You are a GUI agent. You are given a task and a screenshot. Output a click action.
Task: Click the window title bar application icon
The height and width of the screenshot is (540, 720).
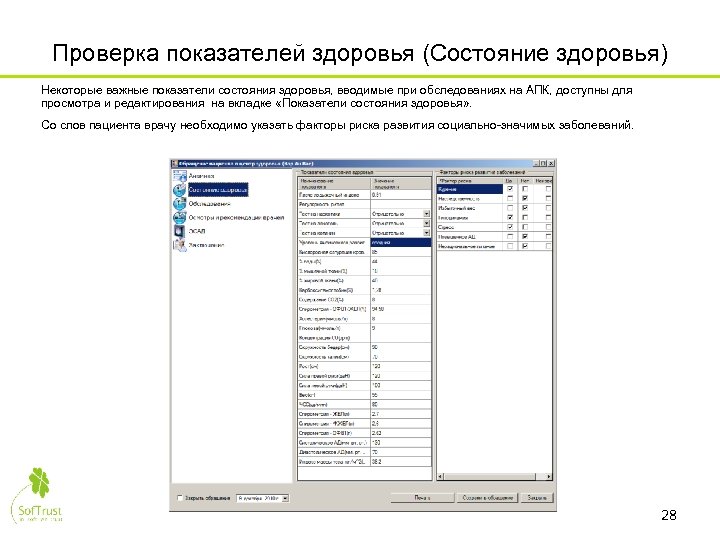174,163
